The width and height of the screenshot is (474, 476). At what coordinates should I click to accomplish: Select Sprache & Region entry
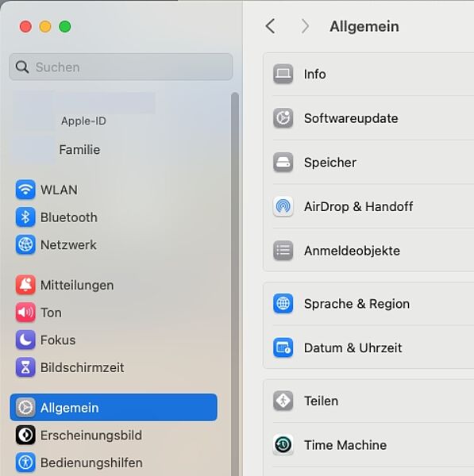pyautogui.click(x=368, y=304)
